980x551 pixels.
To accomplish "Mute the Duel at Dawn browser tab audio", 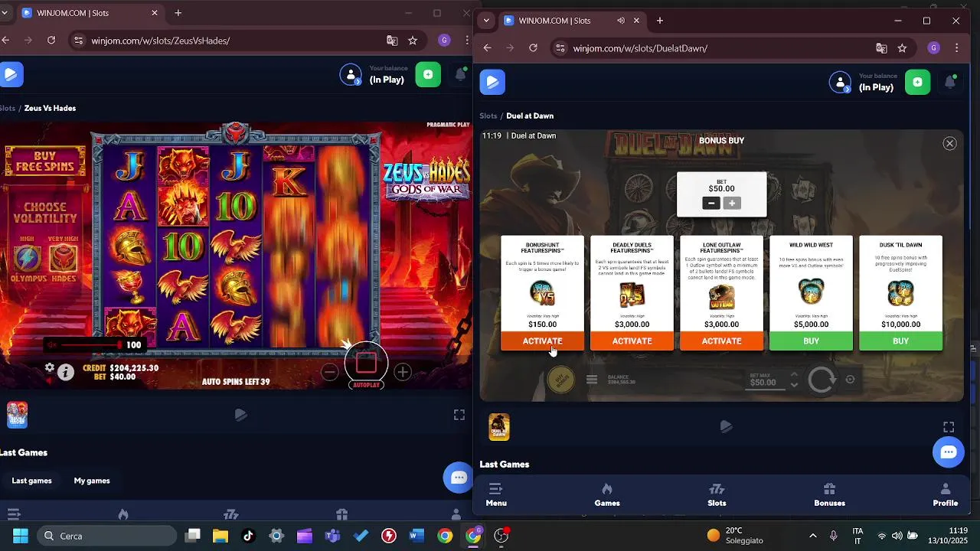I will 621,21.
